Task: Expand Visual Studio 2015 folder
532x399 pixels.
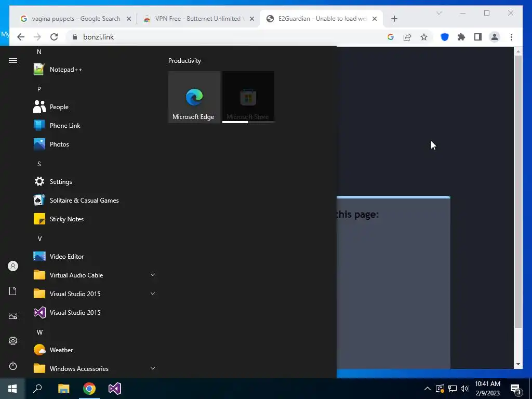Action: tap(94, 294)
